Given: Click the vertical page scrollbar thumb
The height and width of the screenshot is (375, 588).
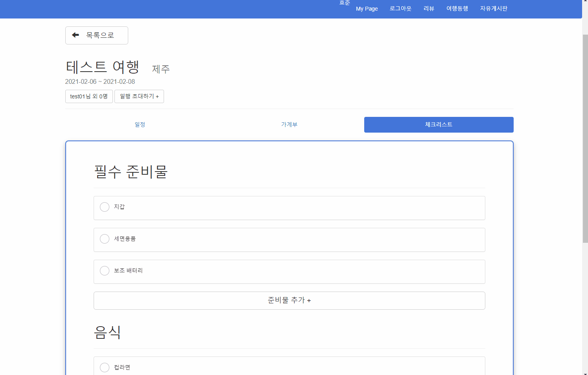Looking at the screenshot, I should (x=585, y=139).
